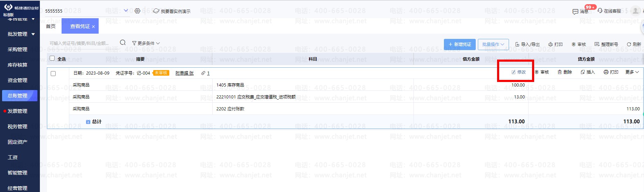Click the 摘要 column header
Viewport: 644px width, 192px height.
(x=140, y=59)
